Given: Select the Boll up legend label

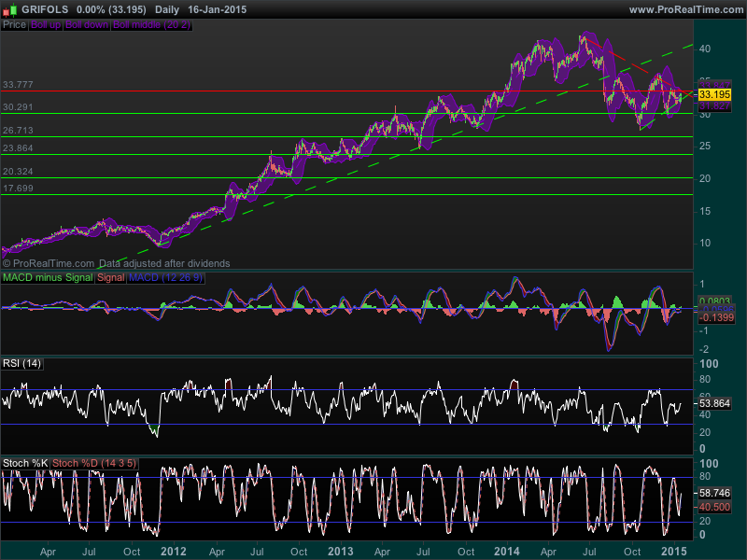Looking at the screenshot, I should pos(46,25).
